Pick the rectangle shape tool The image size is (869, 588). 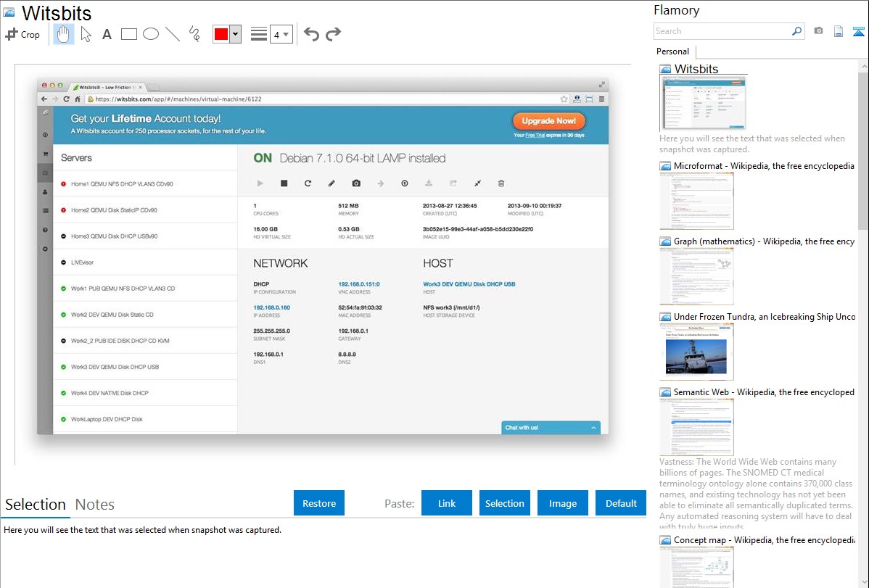click(x=129, y=34)
